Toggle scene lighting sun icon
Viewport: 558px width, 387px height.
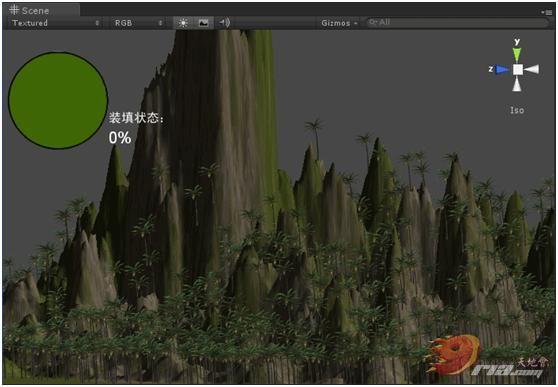pos(183,23)
